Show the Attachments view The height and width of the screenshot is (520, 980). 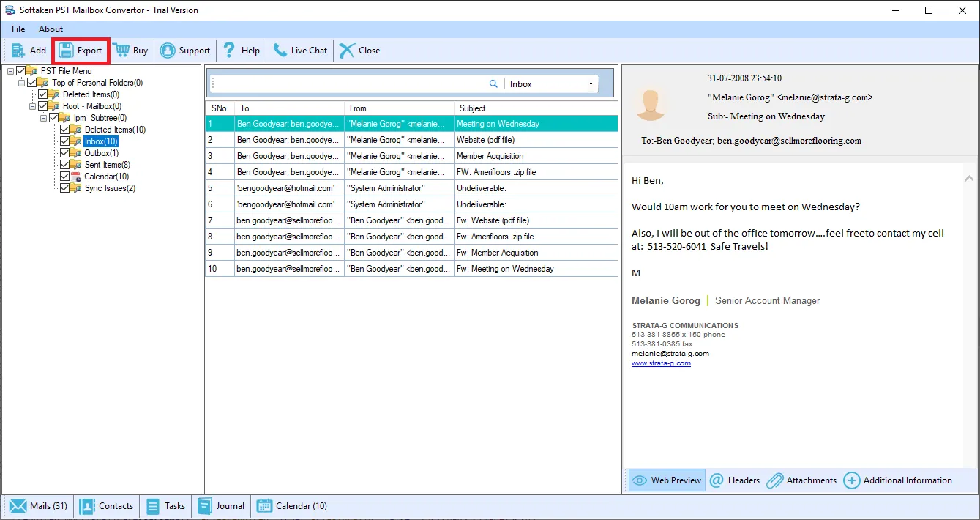(801, 480)
